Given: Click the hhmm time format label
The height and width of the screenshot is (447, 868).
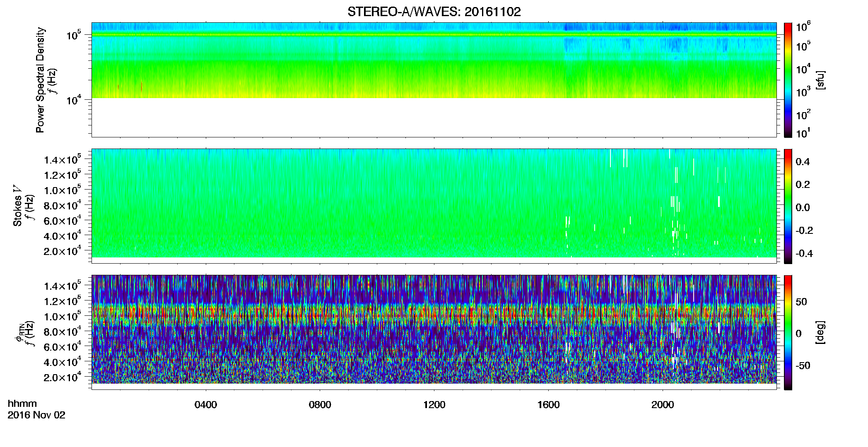Looking at the screenshot, I should (22, 404).
